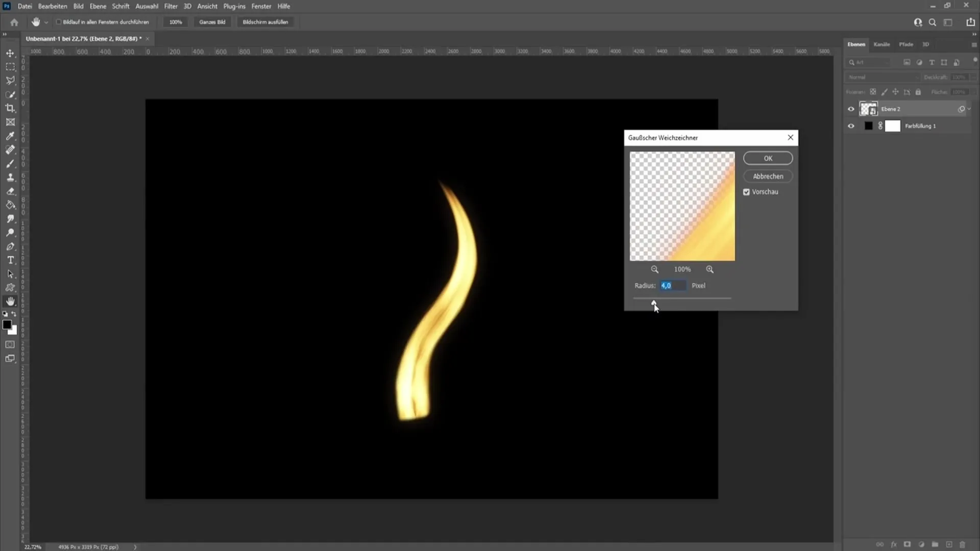This screenshot has height=551, width=980.
Task: Toggle Quick Mask mode
Action: coord(10,344)
